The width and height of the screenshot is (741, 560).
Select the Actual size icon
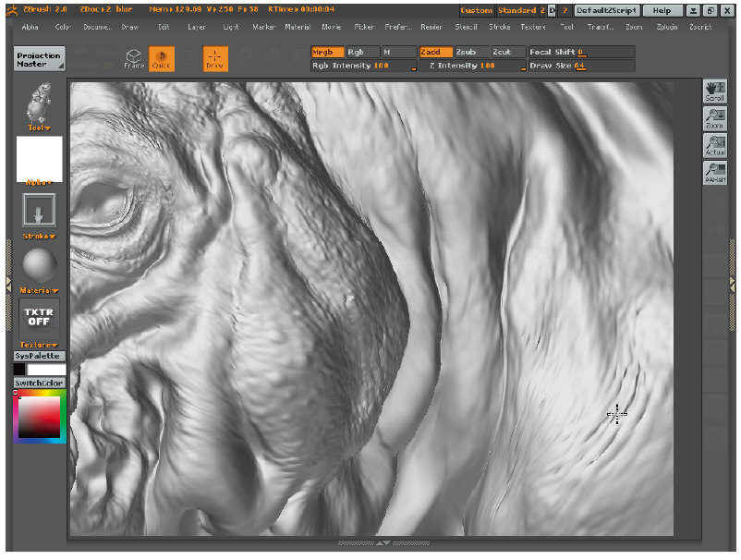coord(715,145)
